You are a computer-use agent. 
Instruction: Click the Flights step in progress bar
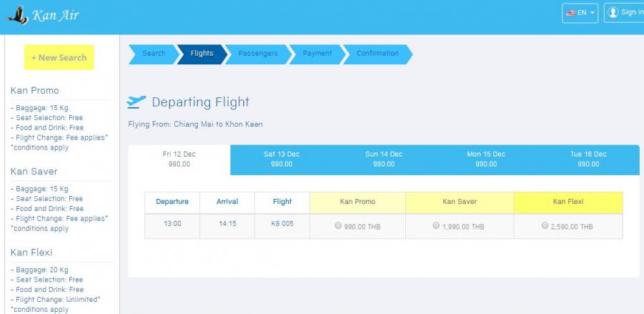202,54
